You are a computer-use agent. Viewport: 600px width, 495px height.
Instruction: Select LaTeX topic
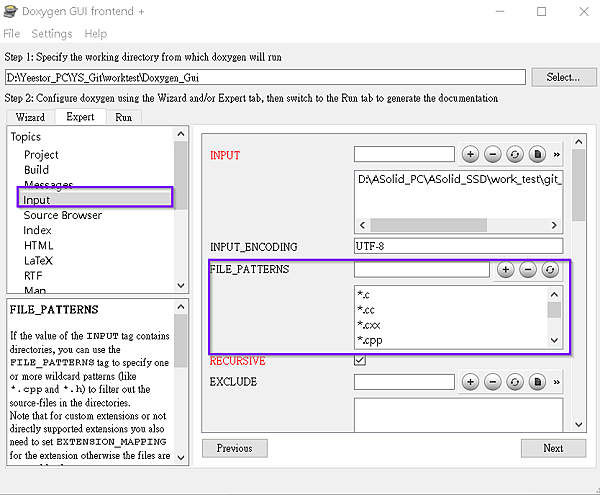click(x=38, y=261)
